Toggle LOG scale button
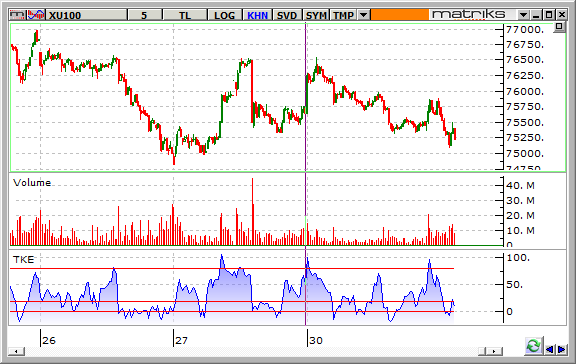 [x=224, y=15]
